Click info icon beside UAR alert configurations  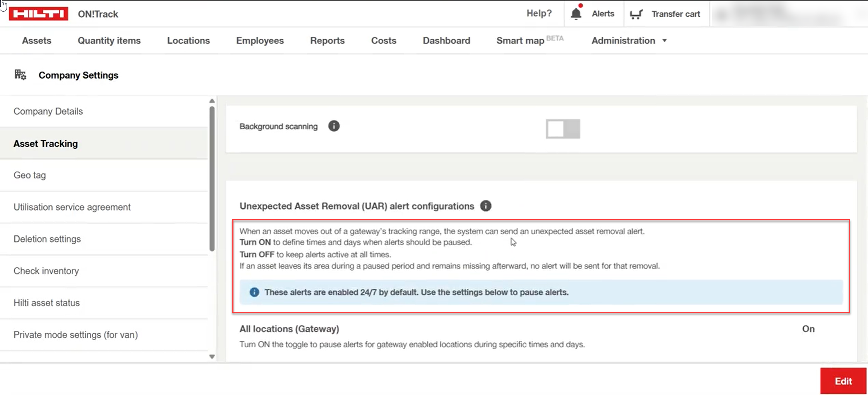(x=485, y=206)
